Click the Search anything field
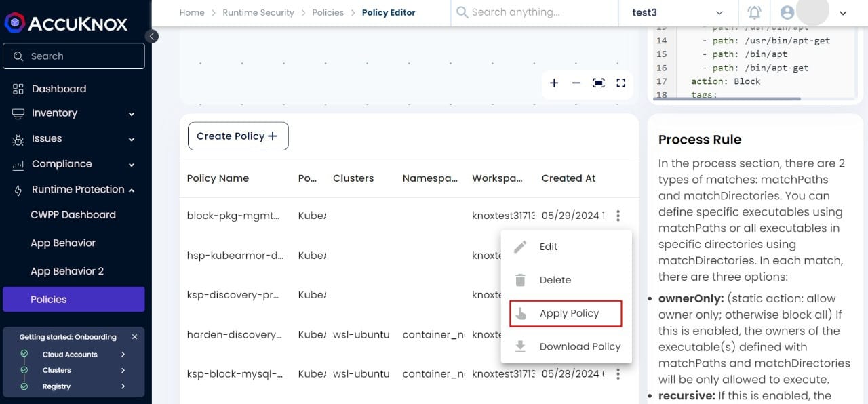The height and width of the screenshot is (404, 868). click(x=534, y=12)
